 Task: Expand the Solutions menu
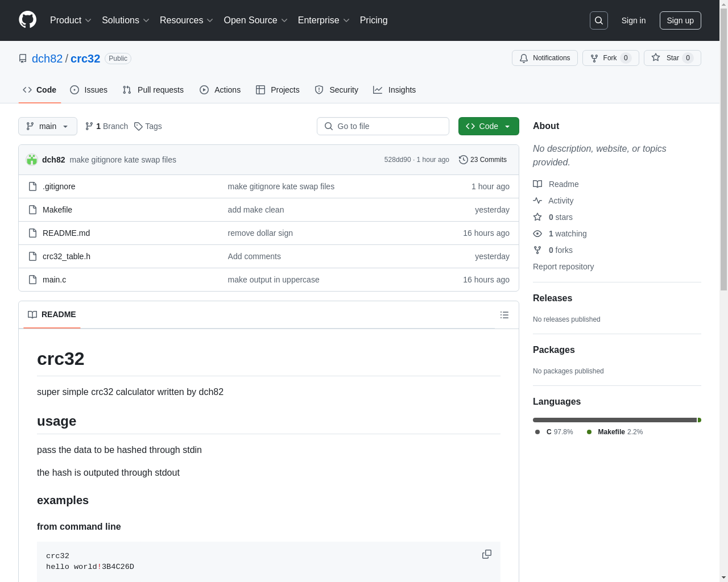126,20
